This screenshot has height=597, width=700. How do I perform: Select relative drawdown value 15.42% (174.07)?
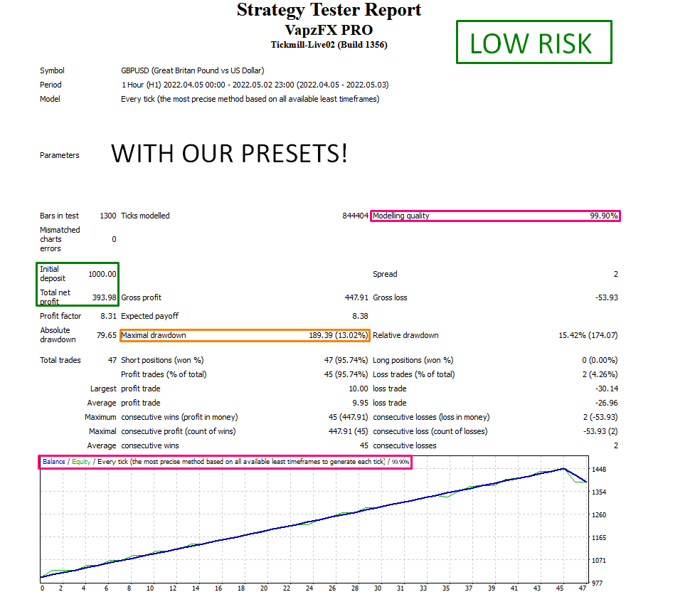(x=588, y=335)
